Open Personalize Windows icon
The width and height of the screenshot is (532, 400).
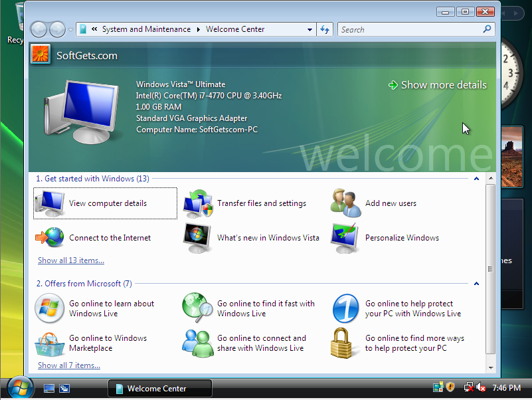point(345,238)
